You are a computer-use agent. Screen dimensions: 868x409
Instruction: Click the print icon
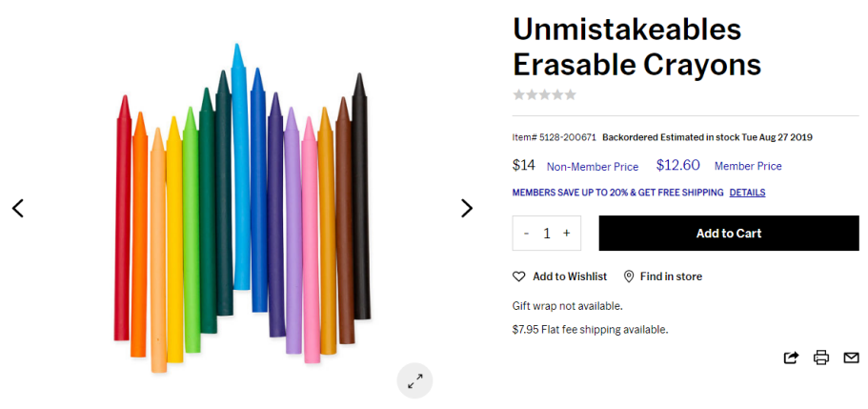pyautogui.click(x=821, y=358)
